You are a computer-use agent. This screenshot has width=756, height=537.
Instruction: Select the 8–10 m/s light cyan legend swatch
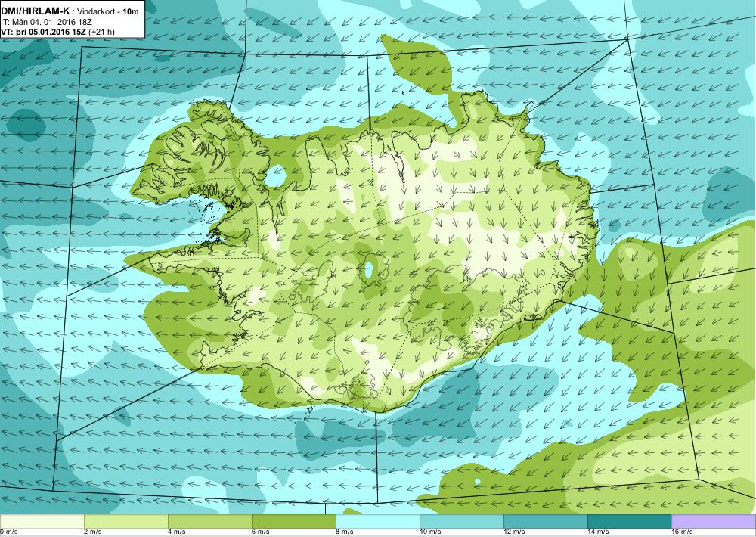click(377, 522)
